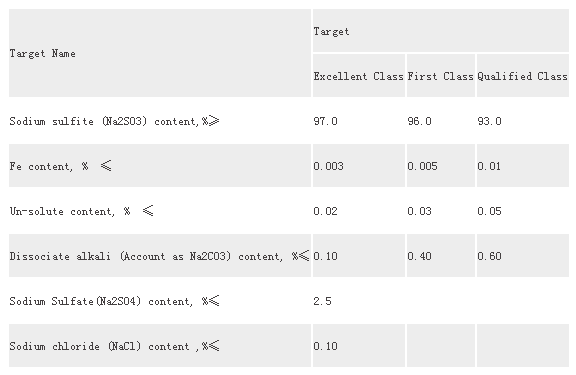This screenshot has height=375, width=576.
Task: Click the 96.0 value cell
Action: tap(441, 121)
